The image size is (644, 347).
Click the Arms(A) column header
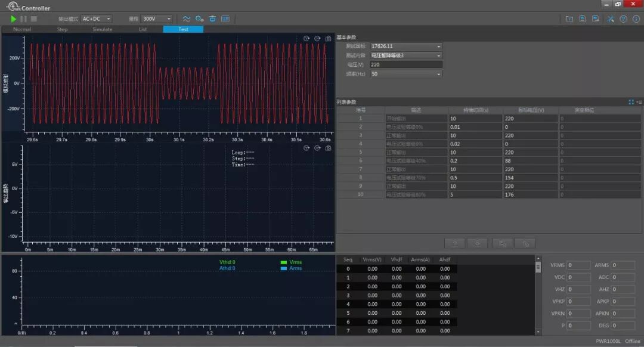(420, 259)
